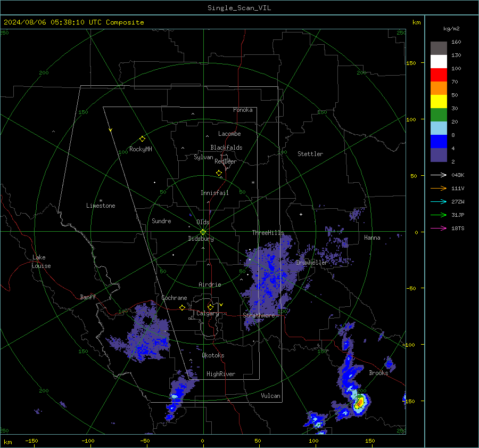Click the Drumheller city label
The height and width of the screenshot is (448, 479).
click(312, 263)
